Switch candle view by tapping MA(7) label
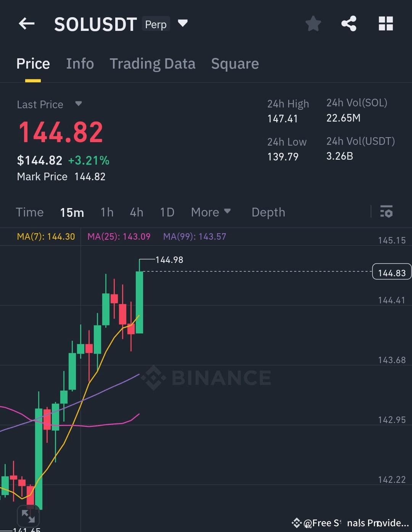This screenshot has width=412, height=532. coord(45,236)
